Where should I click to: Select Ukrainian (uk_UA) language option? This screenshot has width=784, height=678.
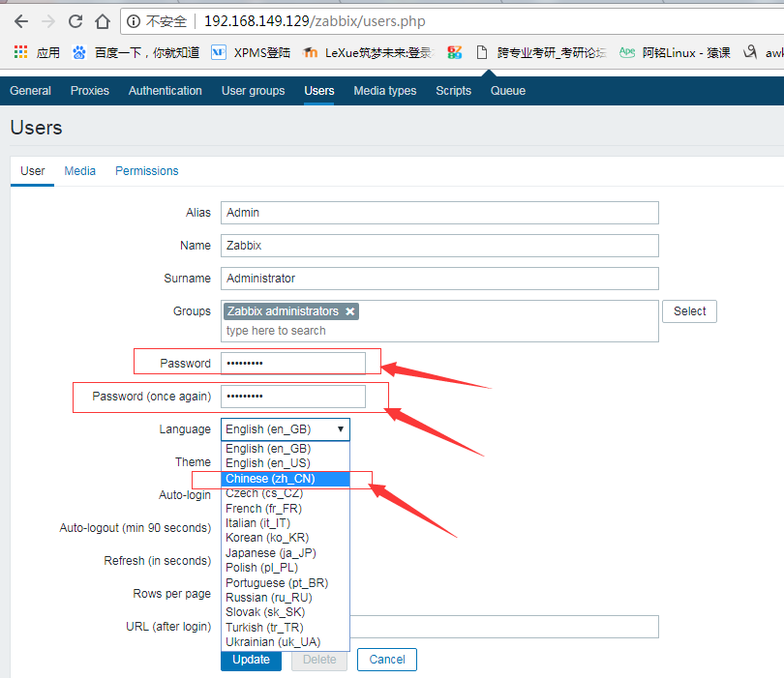click(285, 642)
